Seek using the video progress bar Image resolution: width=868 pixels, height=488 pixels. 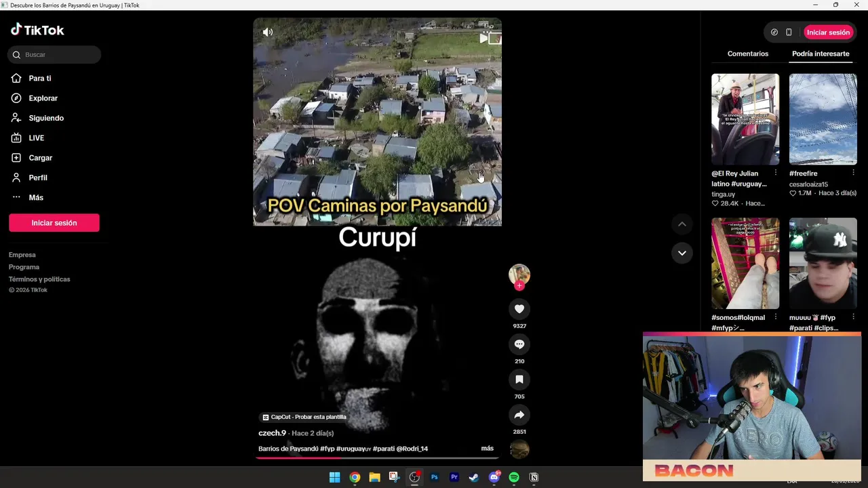377,459
